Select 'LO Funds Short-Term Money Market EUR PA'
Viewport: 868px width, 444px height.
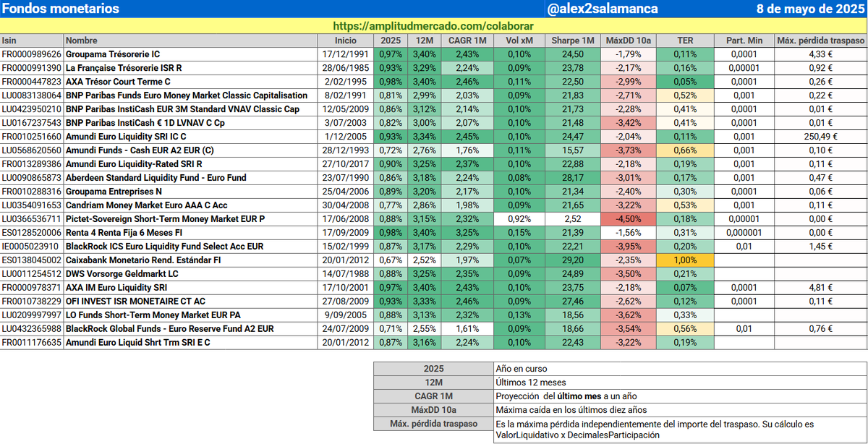pos(153,315)
